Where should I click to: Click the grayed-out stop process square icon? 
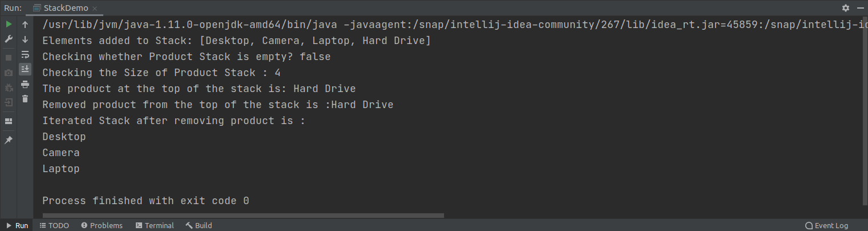pos(9,58)
